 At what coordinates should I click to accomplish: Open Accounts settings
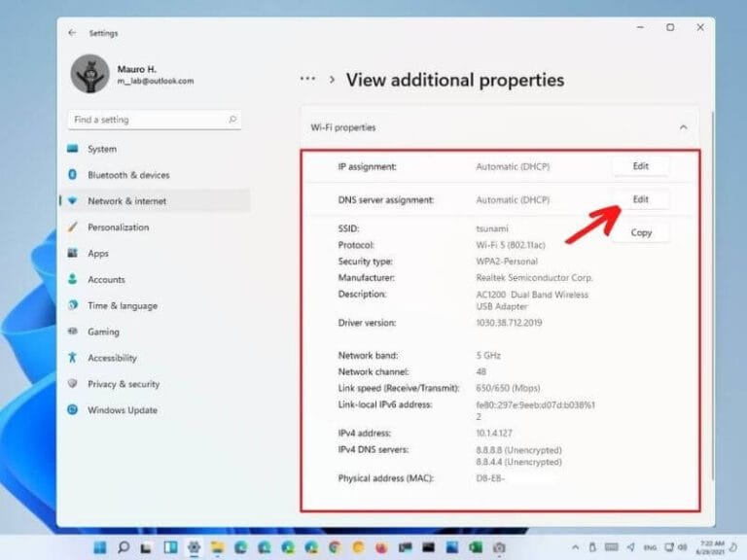[x=155, y=280]
